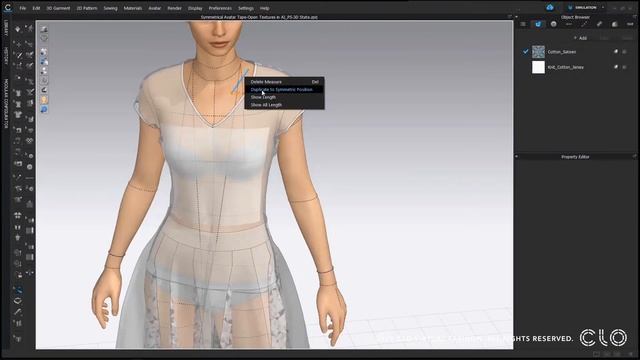Open the File menu
The width and height of the screenshot is (640, 360).
(22, 8)
